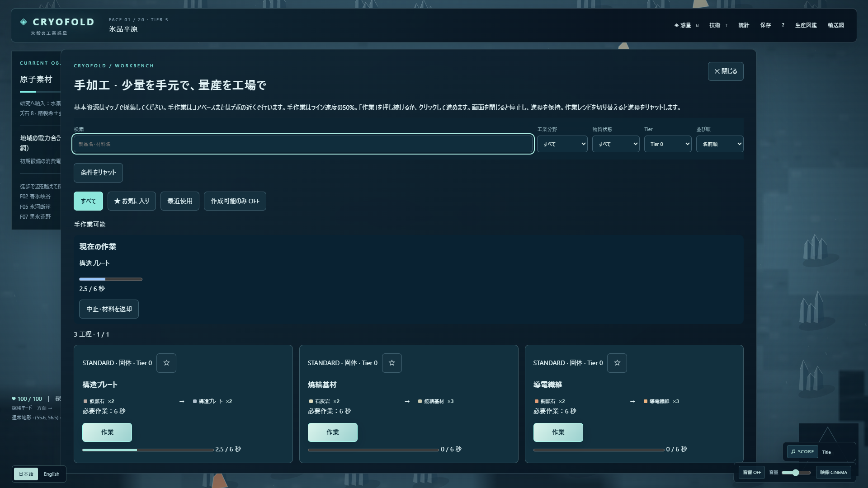This screenshot has width=868, height=488.
Task: Click the CRYOFOLD diamond logo
Action: pos(24,22)
